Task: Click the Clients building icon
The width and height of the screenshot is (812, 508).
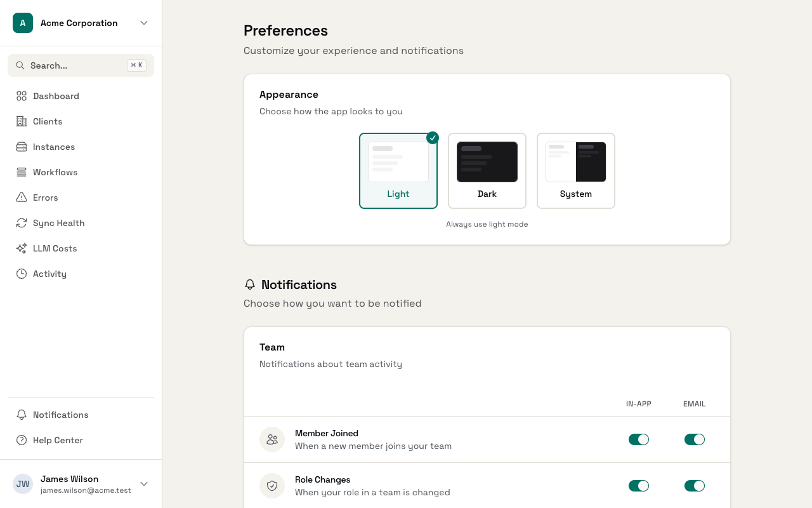Action: point(22,121)
